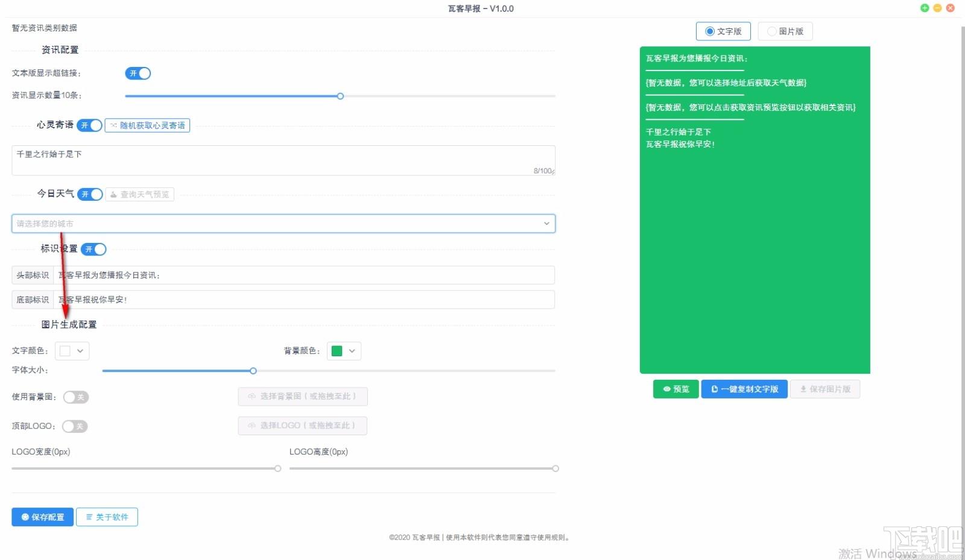Viewport: 965px width, 560px height.
Task: Toggle the 文本版显示超链接 switch
Action: coord(138,74)
